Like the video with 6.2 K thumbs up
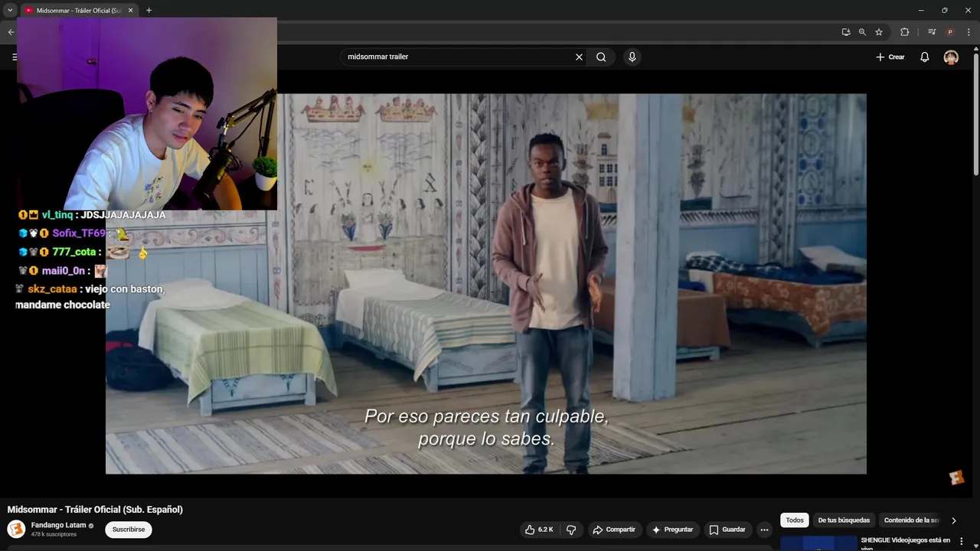 (x=539, y=530)
